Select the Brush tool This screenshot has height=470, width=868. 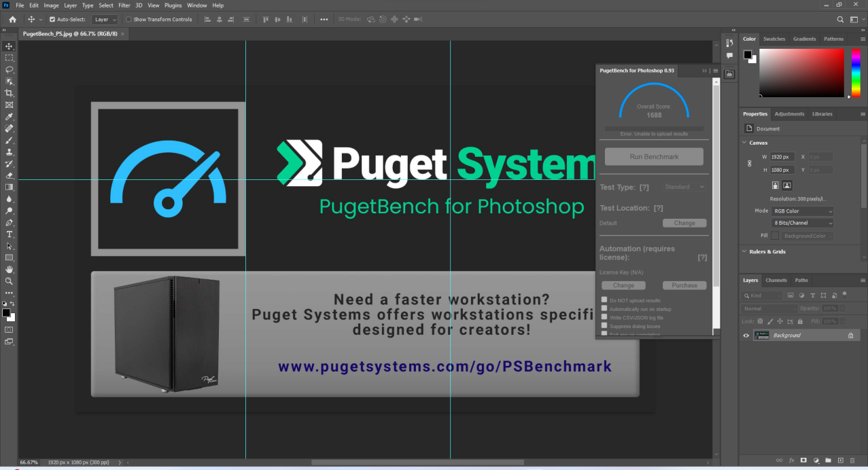9,140
